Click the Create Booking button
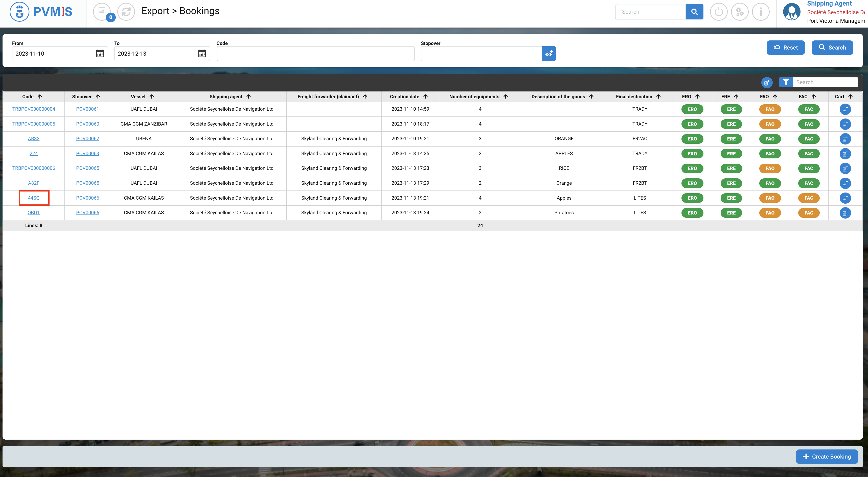The image size is (868, 477). point(827,457)
